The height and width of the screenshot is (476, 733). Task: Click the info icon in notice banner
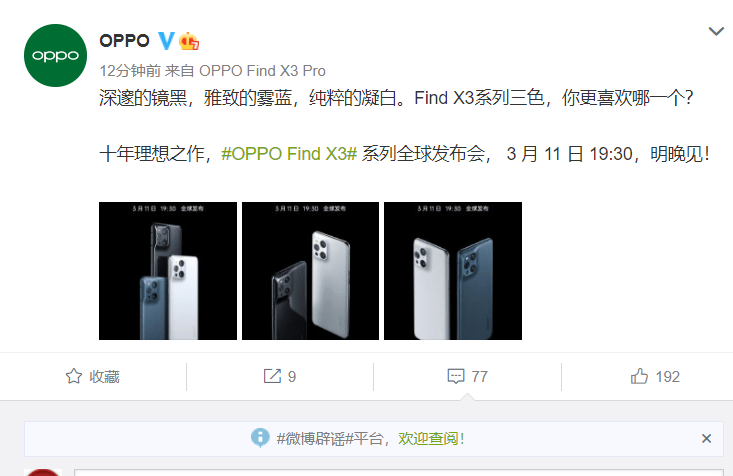pos(260,438)
